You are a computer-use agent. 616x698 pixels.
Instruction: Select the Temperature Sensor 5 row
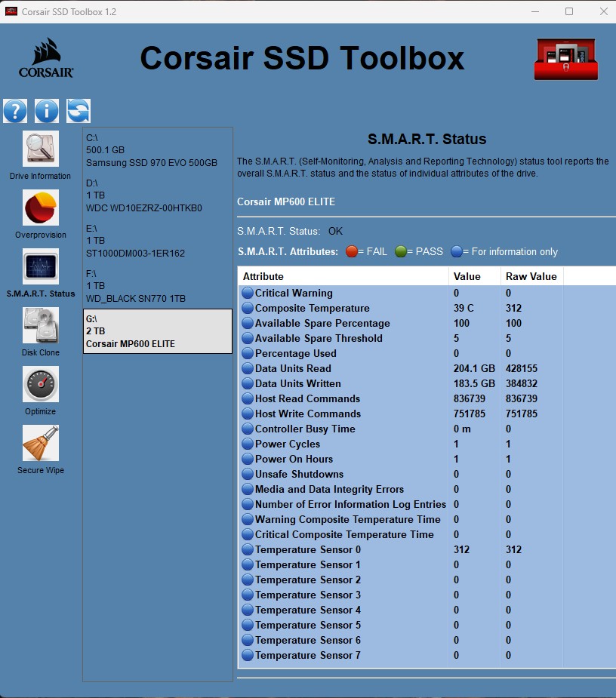coord(427,626)
